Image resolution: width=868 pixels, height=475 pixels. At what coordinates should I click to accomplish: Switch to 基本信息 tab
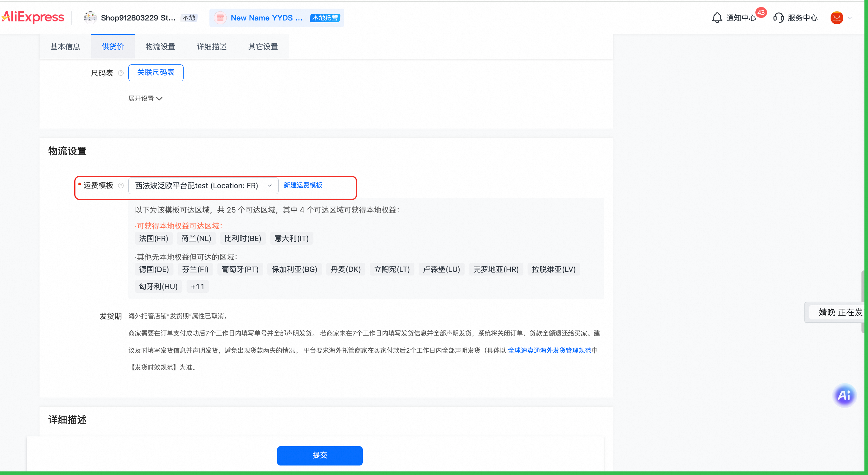click(x=65, y=46)
